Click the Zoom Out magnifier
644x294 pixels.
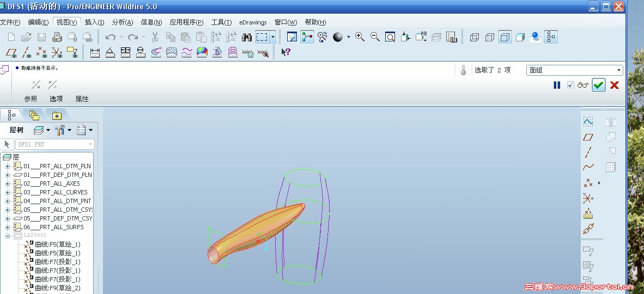[375, 38]
